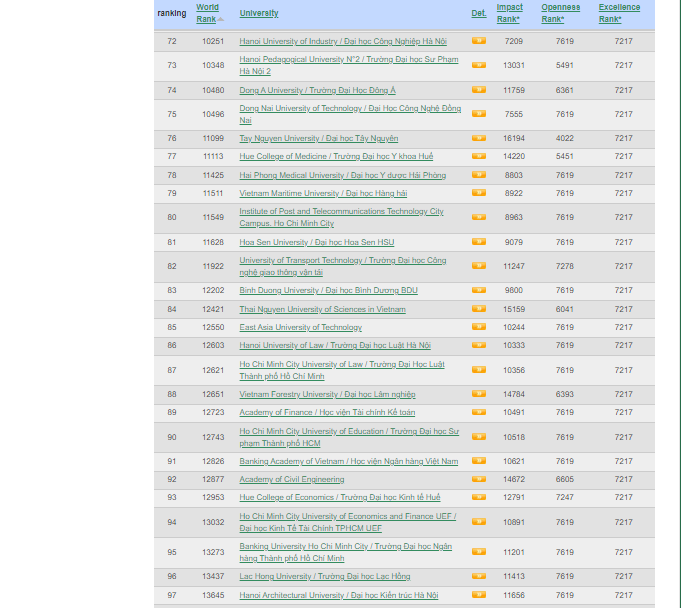The height and width of the screenshot is (608, 681).
Task: Open details icon for Academy of Finance
Action: (479, 412)
